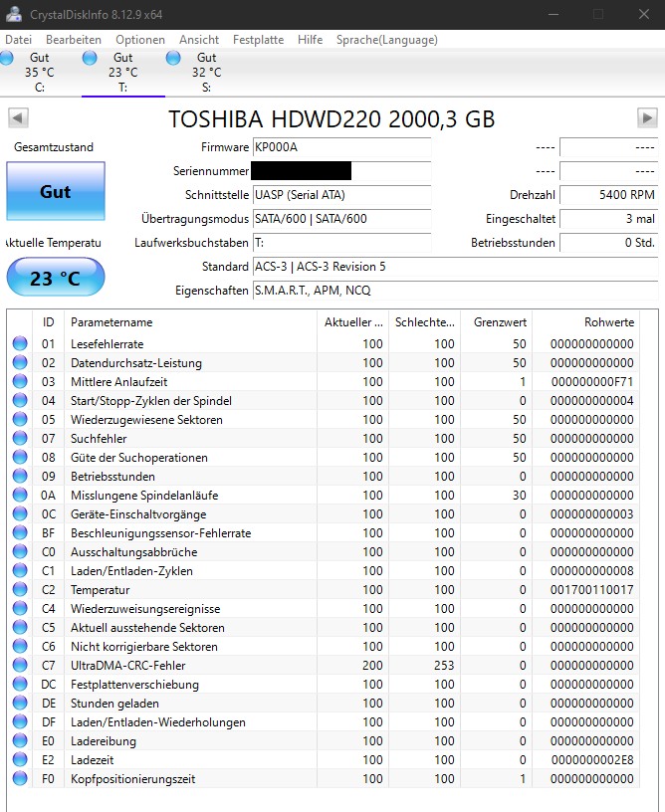
Task: Switch to disk T: at 23 °C
Action: click(123, 73)
